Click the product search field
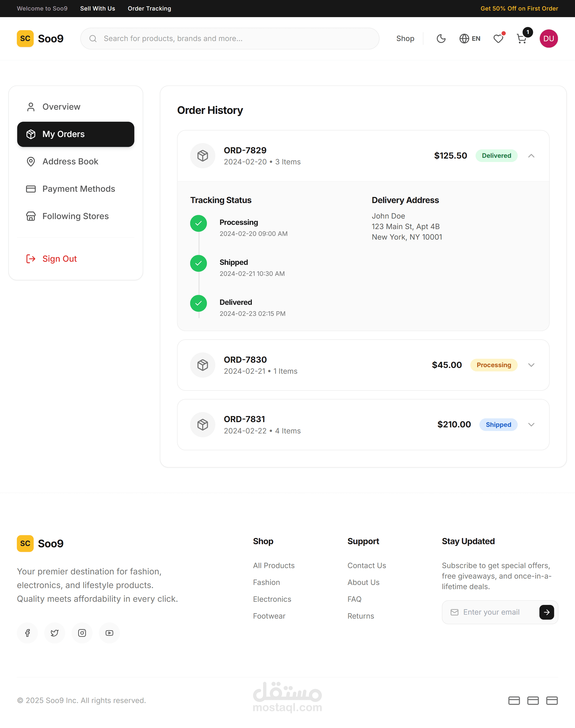This screenshot has width=575, height=728. 236,39
